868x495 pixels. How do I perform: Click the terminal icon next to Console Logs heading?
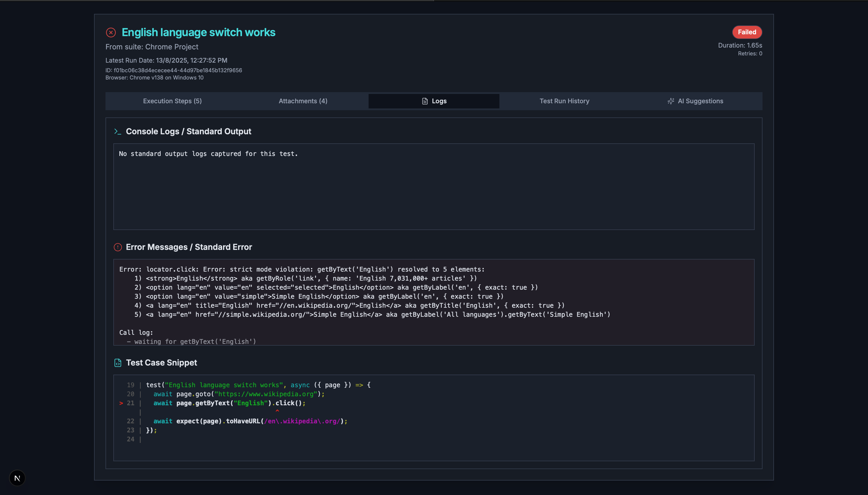[118, 132]
